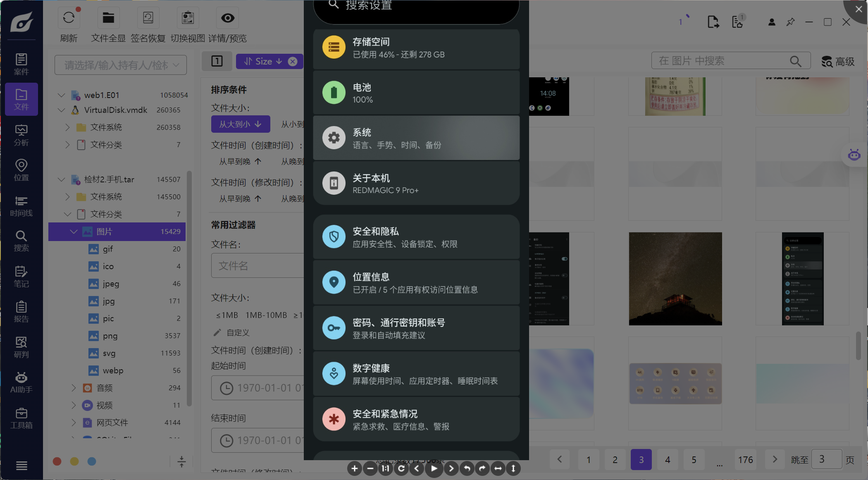Select 从大到小 file size sort
868x480 pixels.
pyautogui.click(x=241, y=124)
